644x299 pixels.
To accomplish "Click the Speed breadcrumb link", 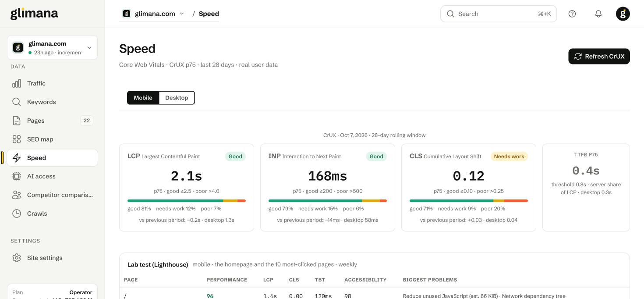I will [x=209, y=14].
